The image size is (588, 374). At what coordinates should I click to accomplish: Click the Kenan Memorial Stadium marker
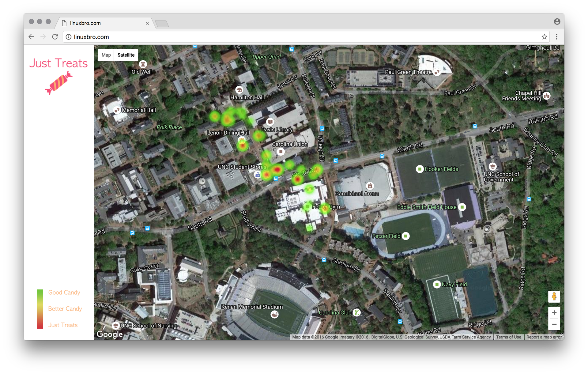click(274, 314)
